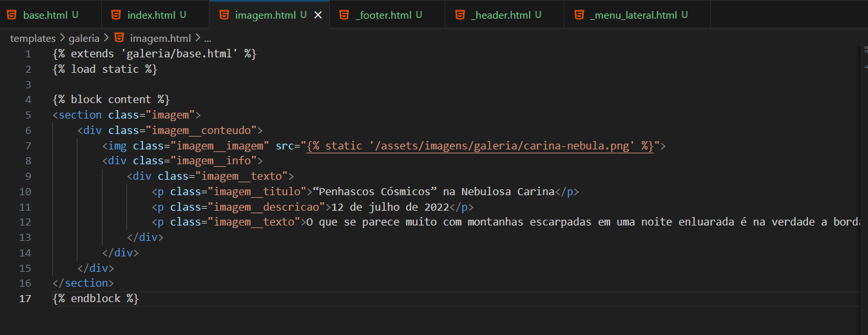Screen dimensions: 868x335
Task: Click the closing </section> tag
Action: tap(84, 283)
